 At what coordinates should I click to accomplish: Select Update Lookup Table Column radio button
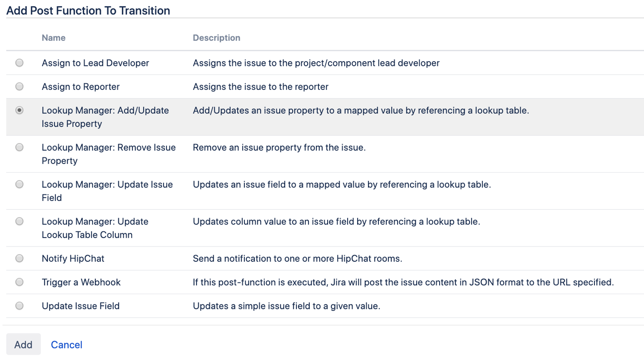tap(19, 221)
